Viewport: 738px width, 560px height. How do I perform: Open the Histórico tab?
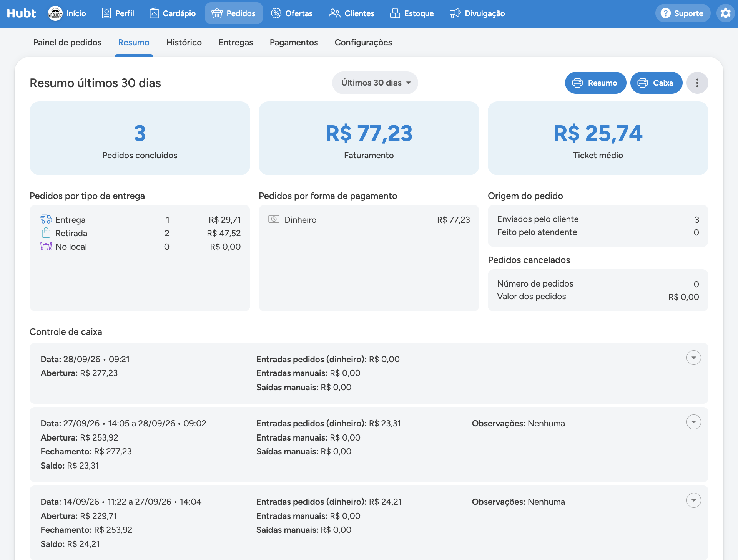[x=184, y=42]
